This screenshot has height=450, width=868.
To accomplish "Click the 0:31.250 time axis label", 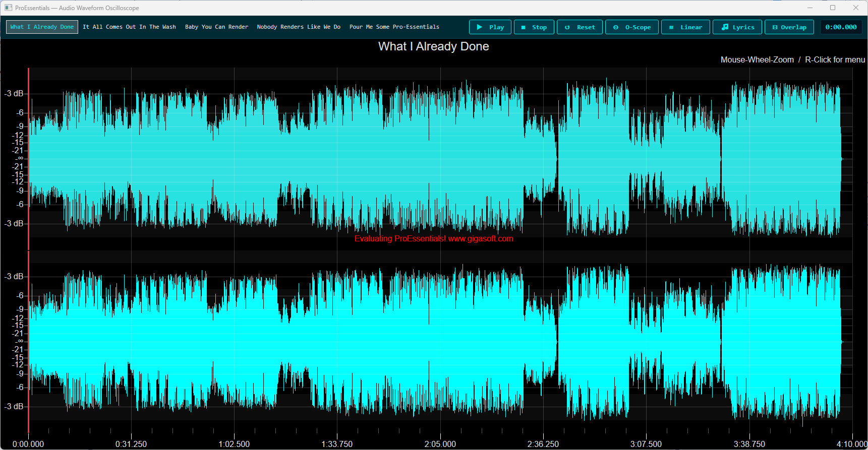I will (x=131, y=444).
